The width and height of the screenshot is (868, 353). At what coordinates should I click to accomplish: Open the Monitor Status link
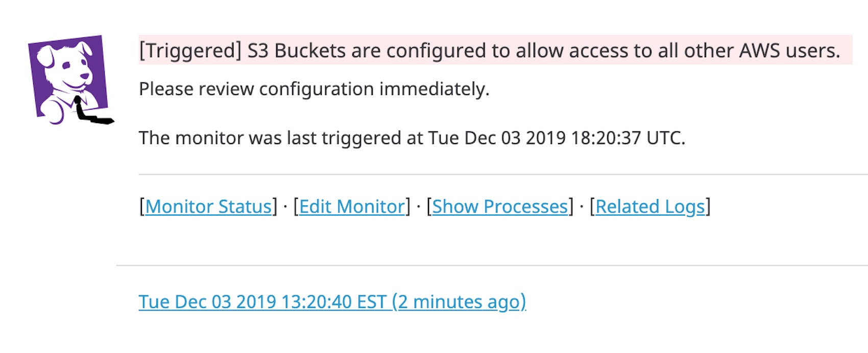(208, 207)
